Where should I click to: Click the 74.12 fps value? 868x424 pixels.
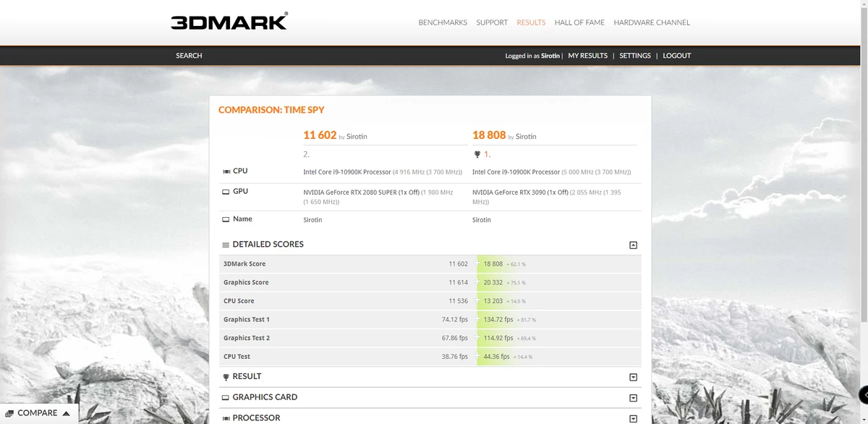tap(455, 319)
